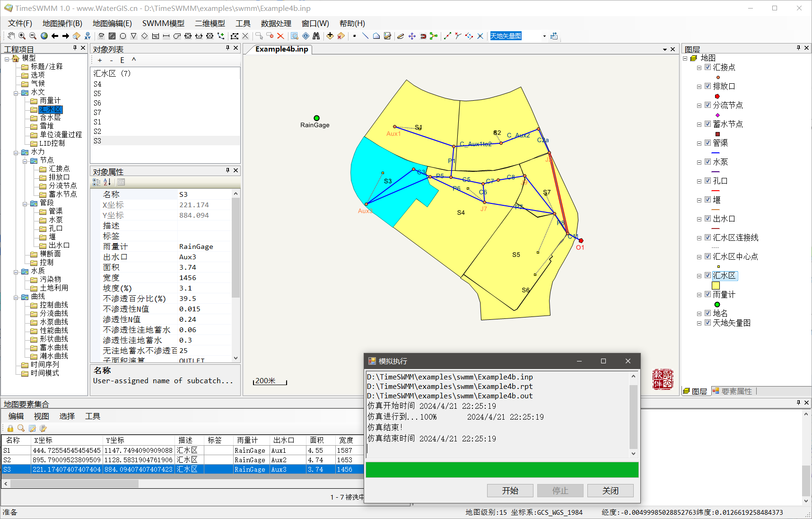Collapse the 水文 tree node
This screenshot has height=519, width=812.
tap(16, 93)
